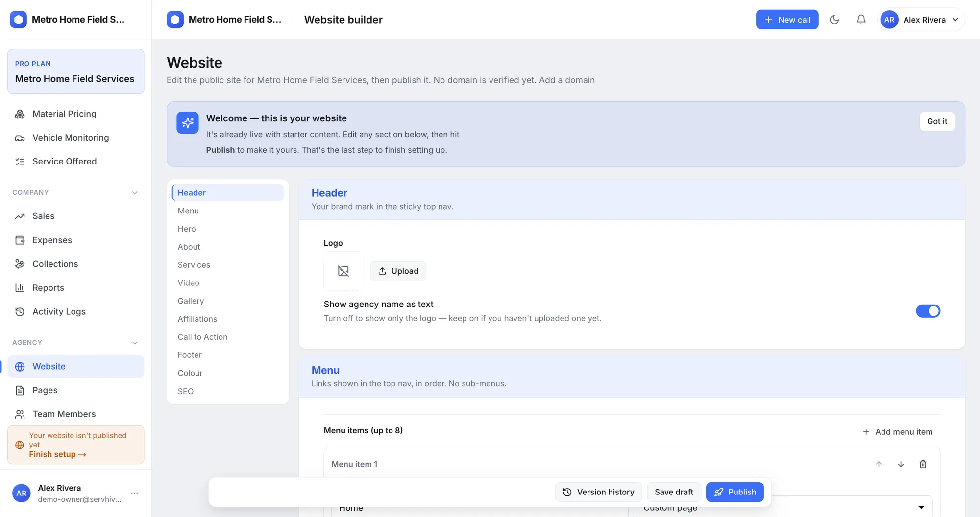Toggle dark mode moon icon
This screenshot has height=517, width=980.
(834, 20)
